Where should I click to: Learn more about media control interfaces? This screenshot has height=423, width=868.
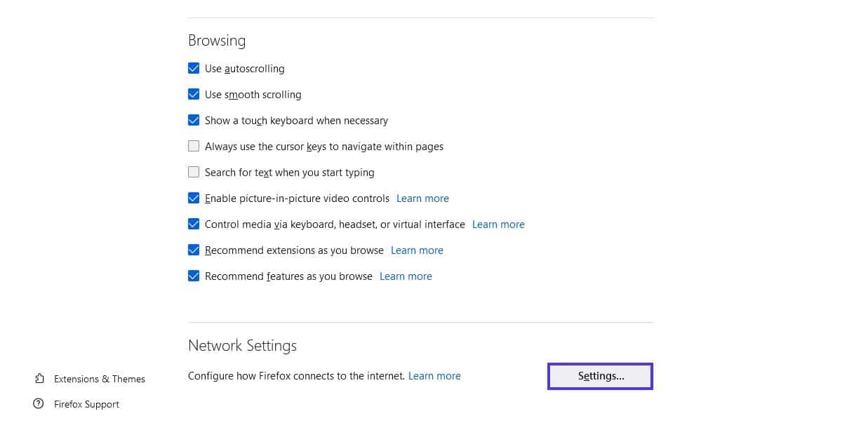point(498,224)
